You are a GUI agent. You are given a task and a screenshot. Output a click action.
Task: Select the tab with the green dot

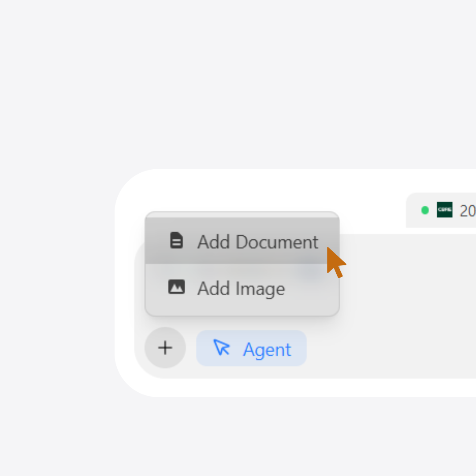pyautogui.click(x=445, y=211)
